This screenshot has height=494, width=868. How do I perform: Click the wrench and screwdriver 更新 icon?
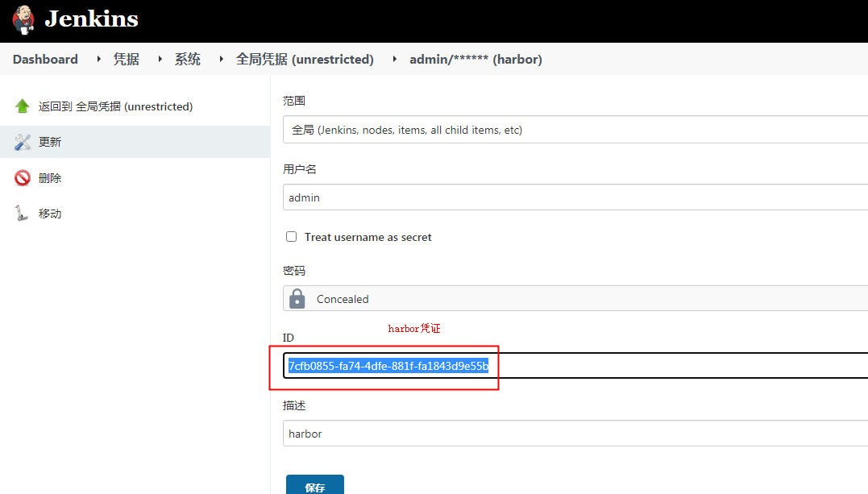click(22, 142)
